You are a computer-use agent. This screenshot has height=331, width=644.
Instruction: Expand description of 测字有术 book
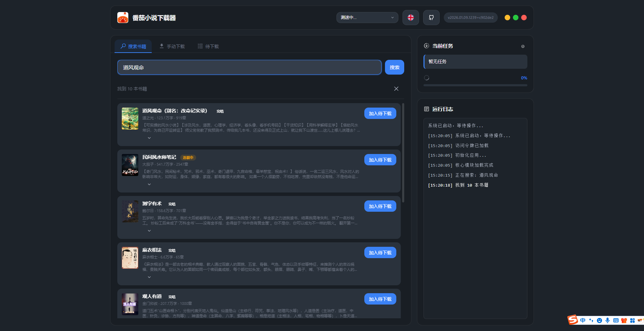click(x=149, y=231)
